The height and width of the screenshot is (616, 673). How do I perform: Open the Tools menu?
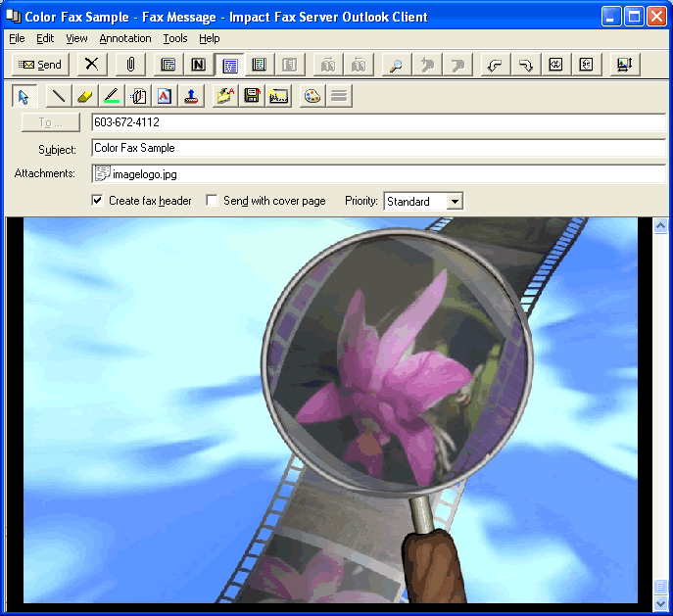coord(175,38)
